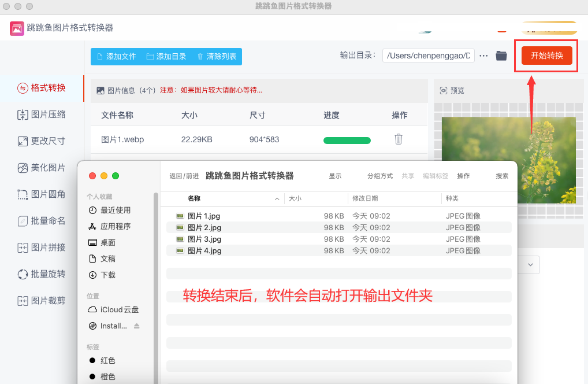The width and height of the screenshot is (588, 384).
Task: Go to 图片圆角 sidebar tab
Action: pos(42,194)
